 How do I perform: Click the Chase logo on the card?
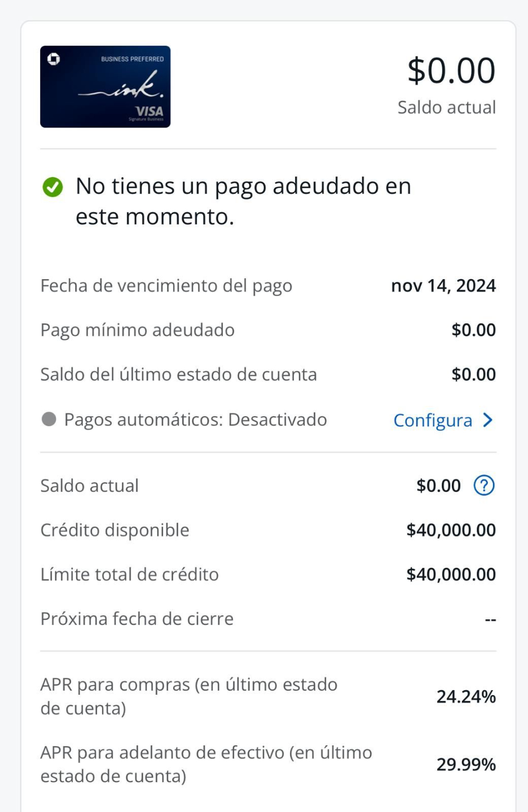54,59
